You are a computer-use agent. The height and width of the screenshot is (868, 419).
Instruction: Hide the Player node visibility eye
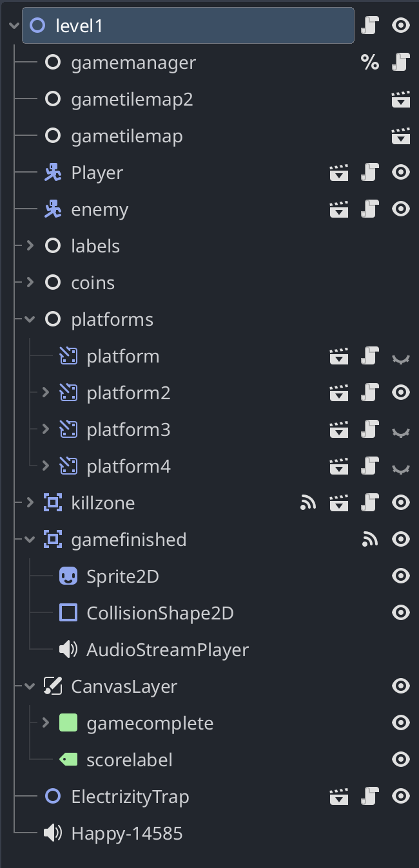401,173
